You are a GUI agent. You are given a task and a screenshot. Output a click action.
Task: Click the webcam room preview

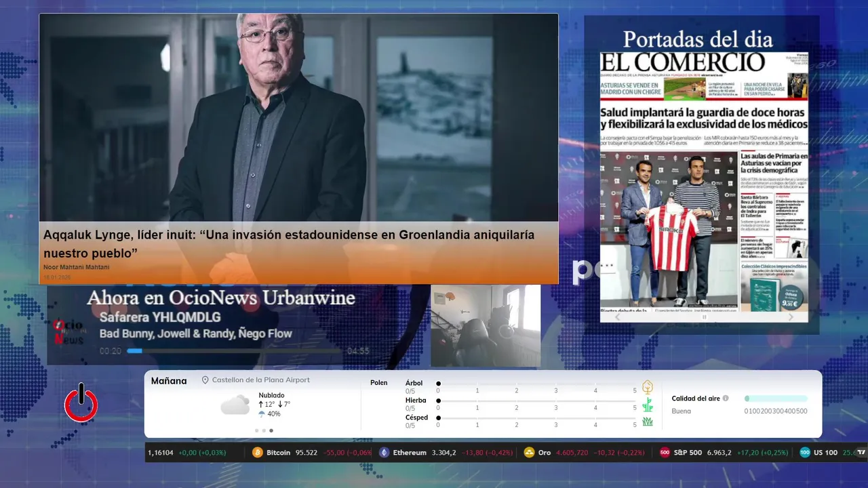coord(486,326)
